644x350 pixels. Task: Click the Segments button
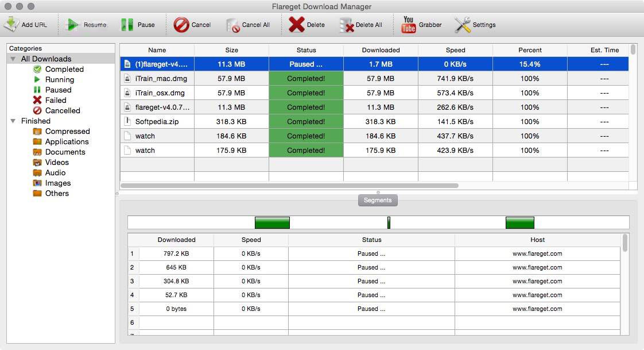378,201
